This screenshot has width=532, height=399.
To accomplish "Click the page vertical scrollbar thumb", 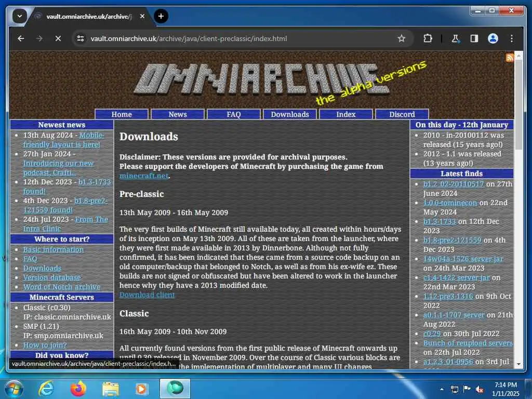I will 518,105.
